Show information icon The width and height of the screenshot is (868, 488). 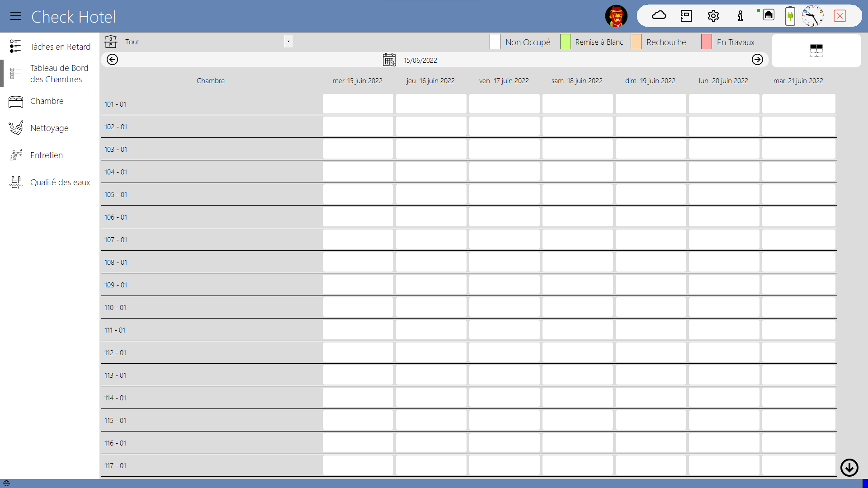[x=740, y=16]
